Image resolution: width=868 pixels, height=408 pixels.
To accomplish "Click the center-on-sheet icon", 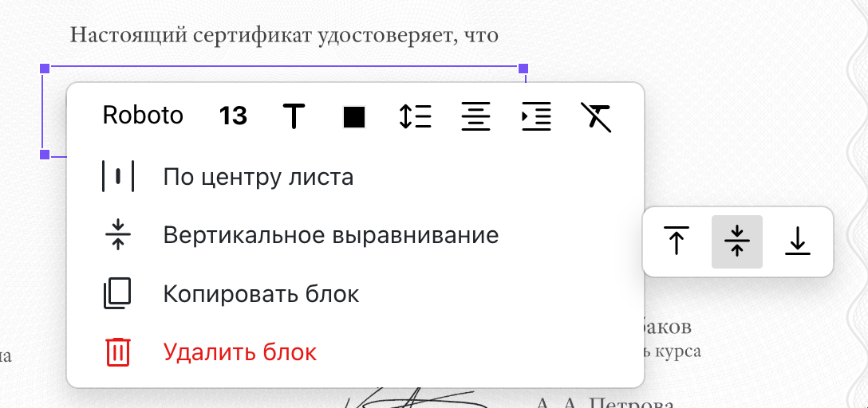I will pyautogui.click(x=118, y=176).
